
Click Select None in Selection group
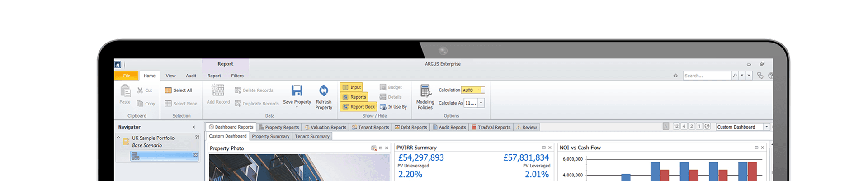[181, 104]
